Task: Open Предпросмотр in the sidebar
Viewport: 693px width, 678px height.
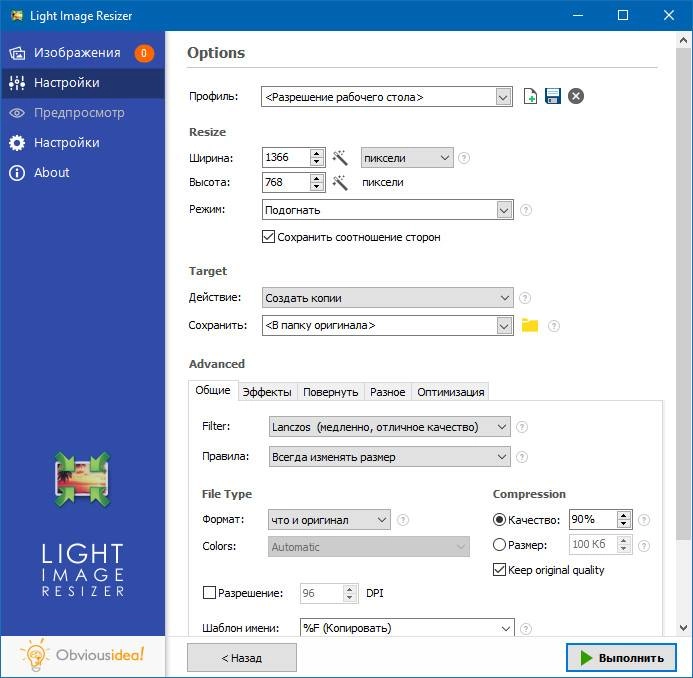Action: pyautogui.click(x=83, y=113)
